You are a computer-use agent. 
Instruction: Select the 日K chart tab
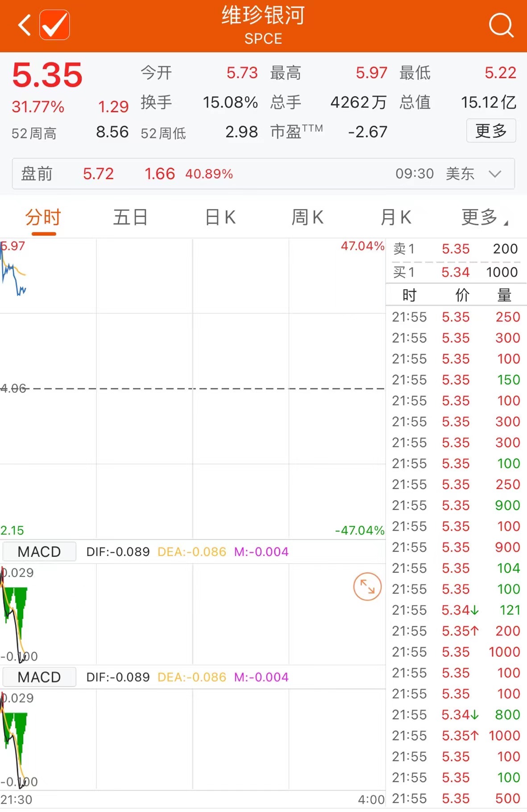(x=220, y=218)
